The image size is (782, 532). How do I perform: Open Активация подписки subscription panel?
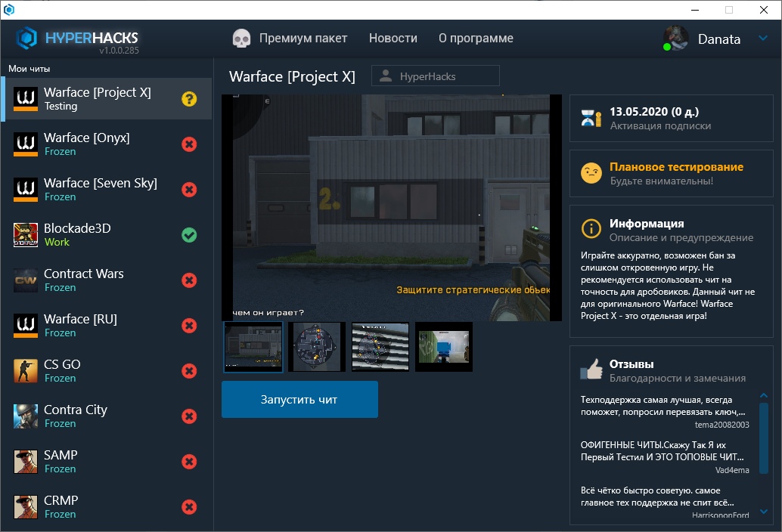point(672,118)
